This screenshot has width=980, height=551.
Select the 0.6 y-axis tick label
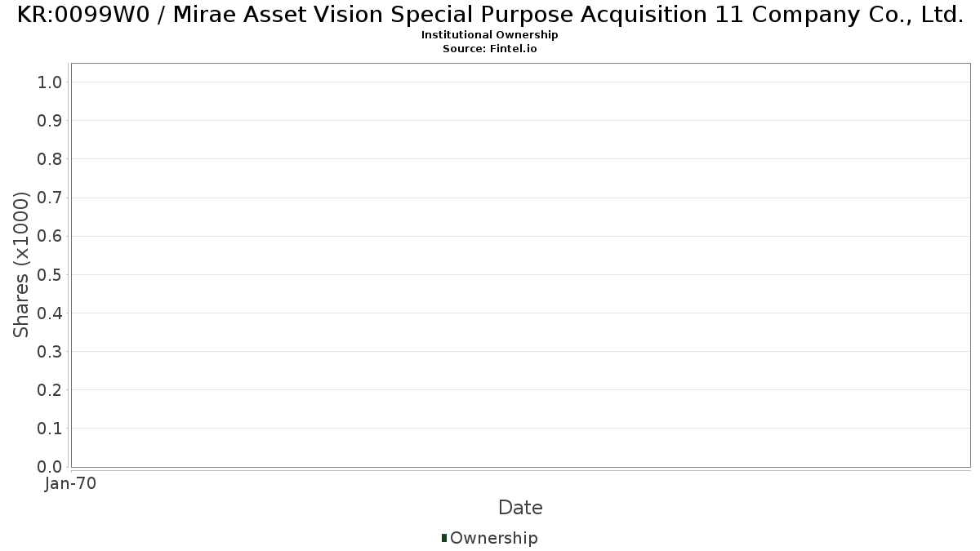click(x=50, y=236)
